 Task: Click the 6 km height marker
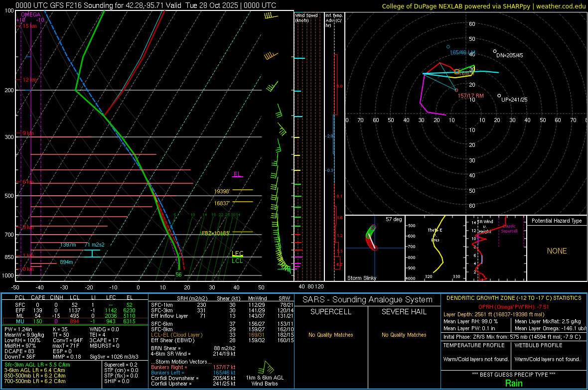point(28,182)
